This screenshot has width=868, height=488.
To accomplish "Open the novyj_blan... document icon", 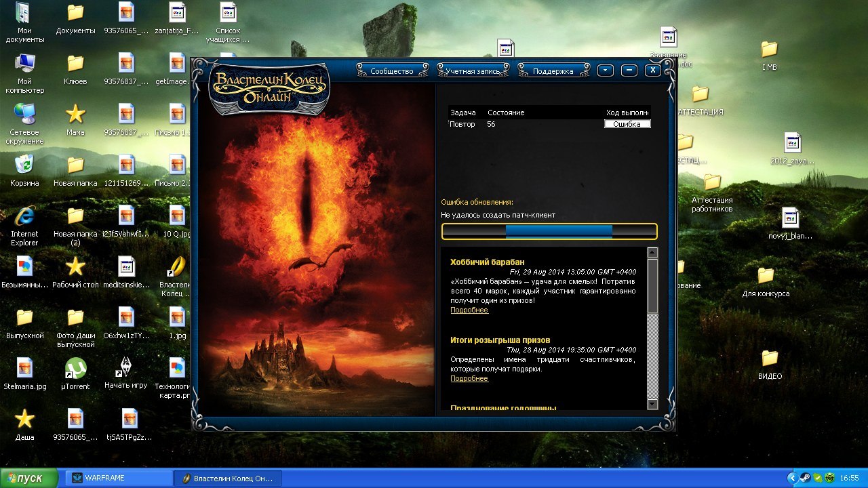I will [x=790, y=224].
